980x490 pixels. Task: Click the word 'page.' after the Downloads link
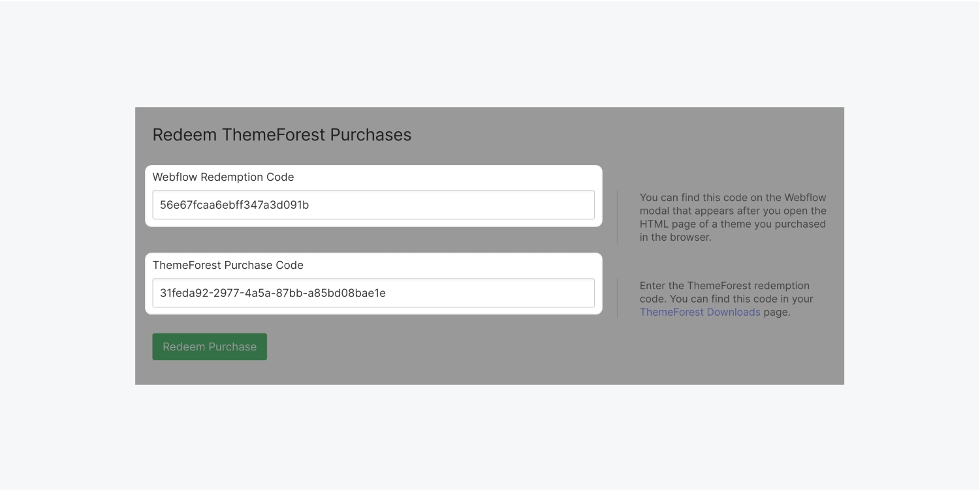tap(777, 312)
